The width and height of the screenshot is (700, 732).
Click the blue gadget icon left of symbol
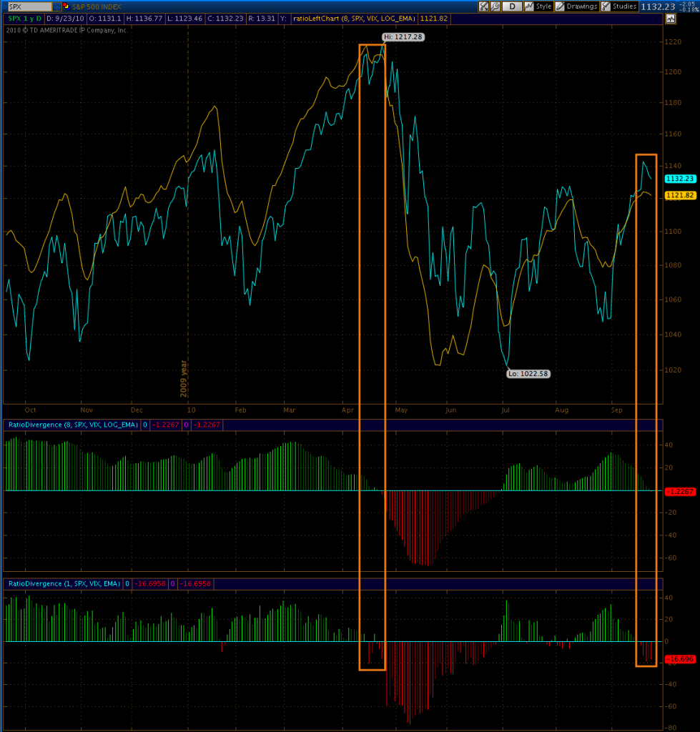[5, 6]
